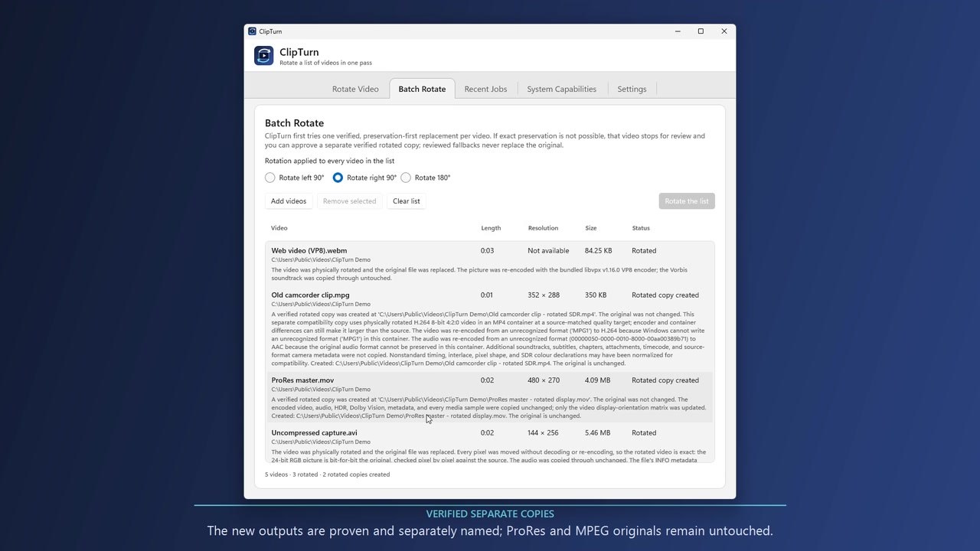The height and width of the screenshot is (551, 980).
Task: Click Rotated copy created status for ProRes master
Action: (665, 380)
